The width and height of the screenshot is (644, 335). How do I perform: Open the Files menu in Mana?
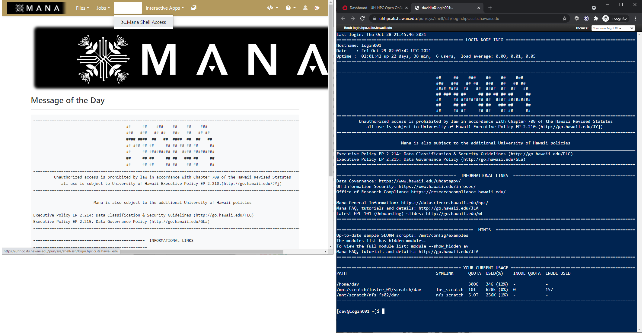pyautogui.click(x=82, y=8)
